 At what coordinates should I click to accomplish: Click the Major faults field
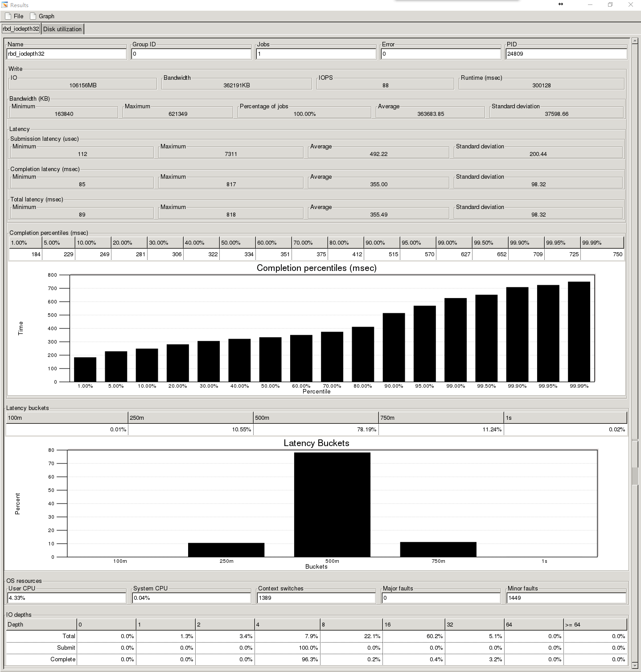click(441, 598)
